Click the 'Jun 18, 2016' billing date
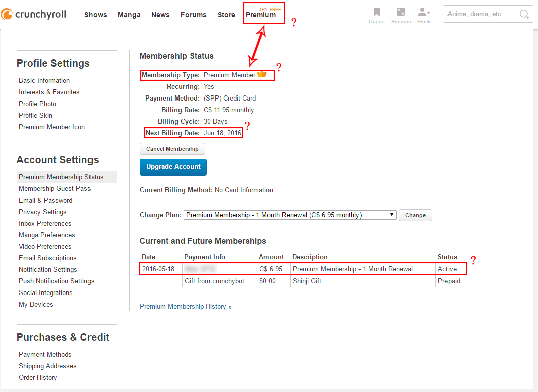 tap(222, 133)
